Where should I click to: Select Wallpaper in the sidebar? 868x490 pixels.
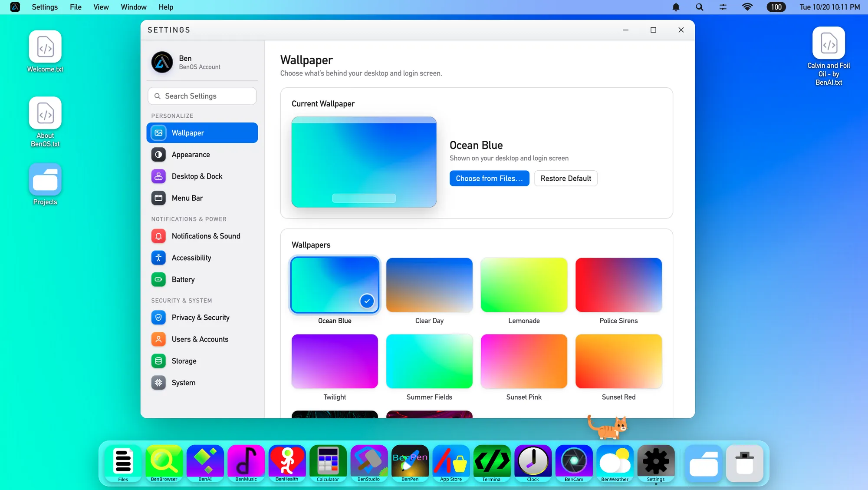click(202, 133)
